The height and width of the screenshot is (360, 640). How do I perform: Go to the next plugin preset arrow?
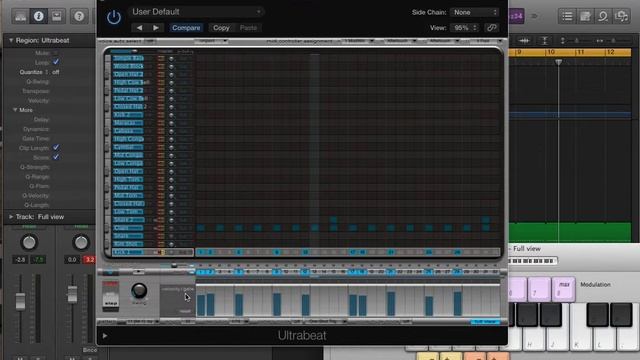point(156,28)
